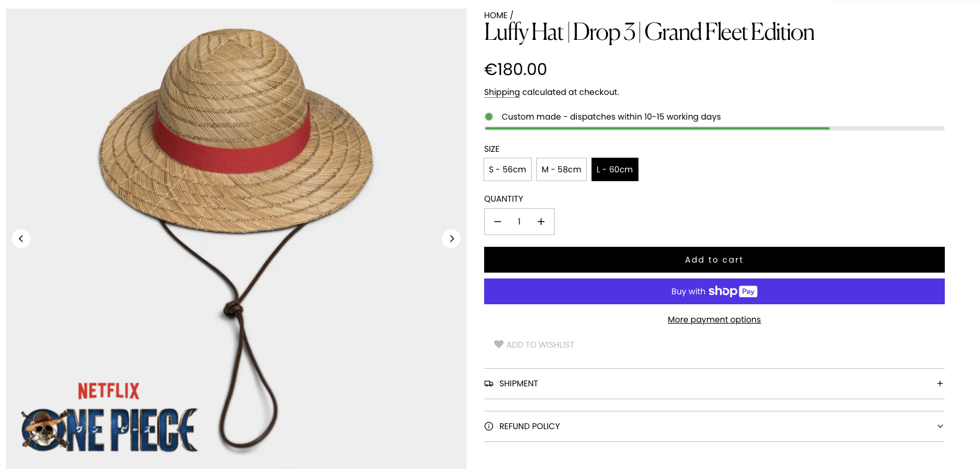
Task: Buy with Shop Pay
Action: [x=714, y=291]
